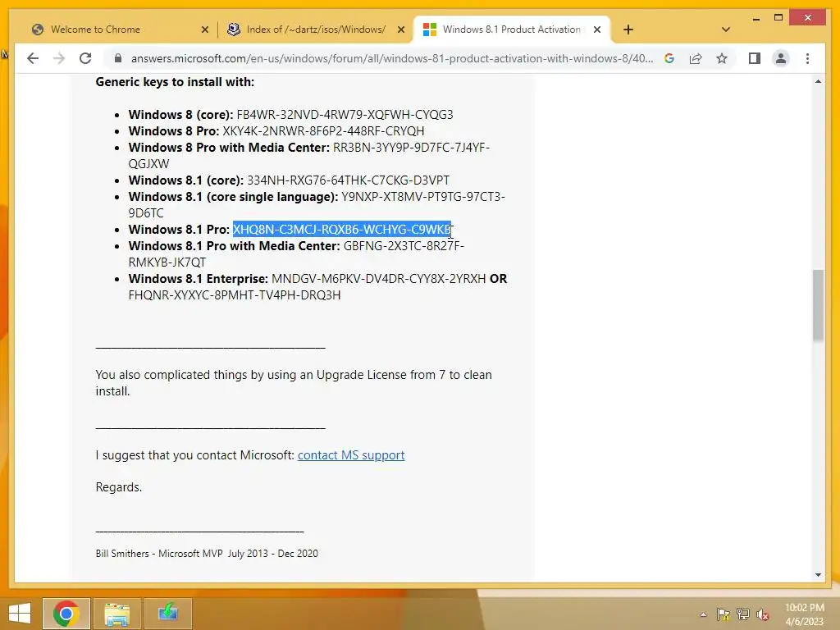The width and height of the screenshot is (840, 630).
Task: Click the muted volume tray icon
Action: pos(763,614)
